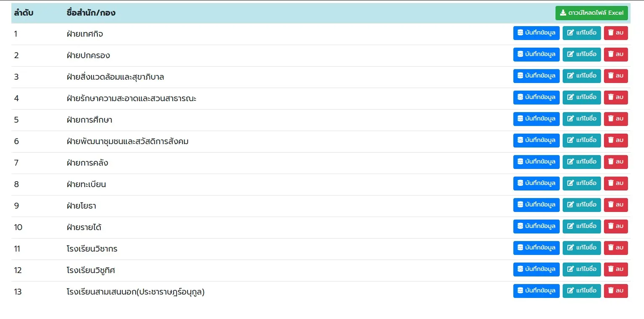Click บันทึกข้อมูล for ฝ่ายการคลัง
Image resolution: width=644 pixels, height=319 pixels.
tap(537, 162)
